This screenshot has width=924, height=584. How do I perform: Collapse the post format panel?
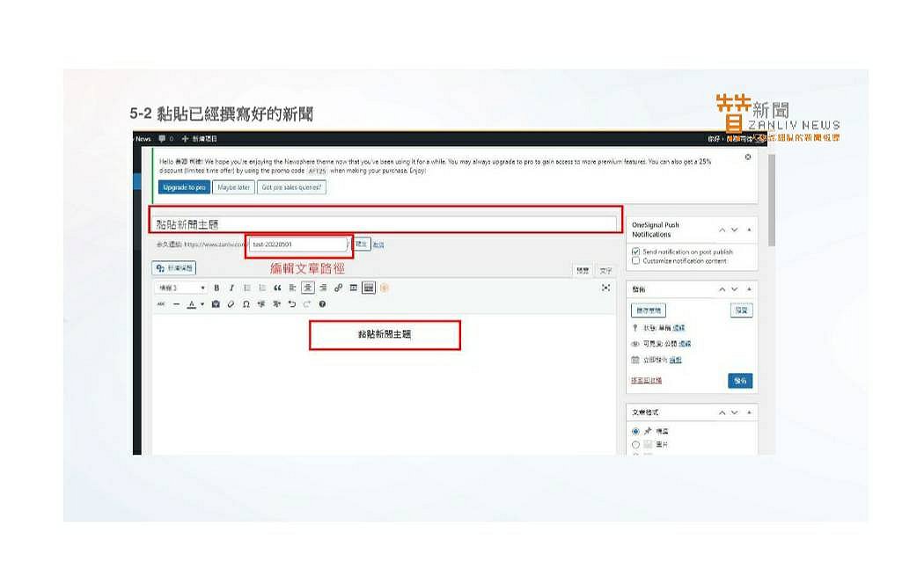[x=749, y=412]
